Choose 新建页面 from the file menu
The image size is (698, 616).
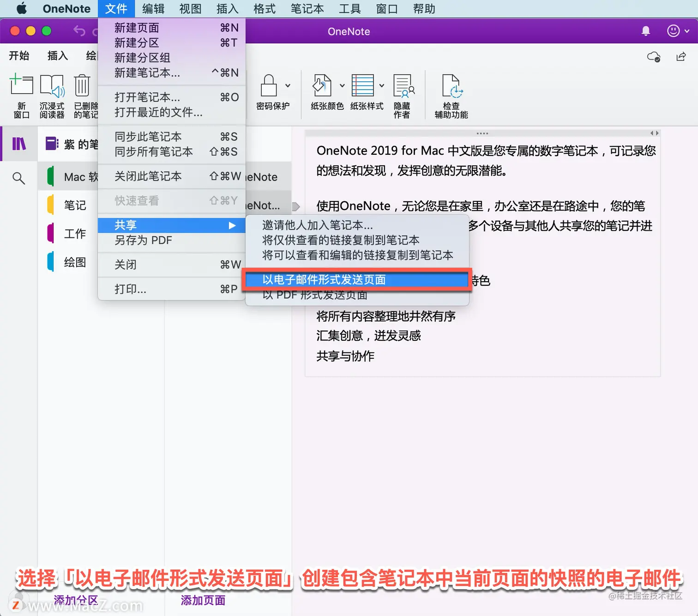[x=172, y=28]
